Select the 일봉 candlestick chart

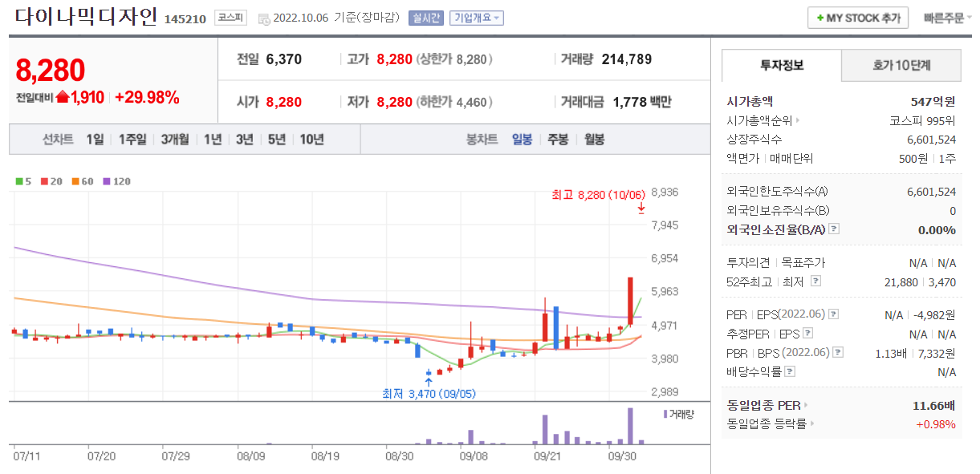pos(522,140)
